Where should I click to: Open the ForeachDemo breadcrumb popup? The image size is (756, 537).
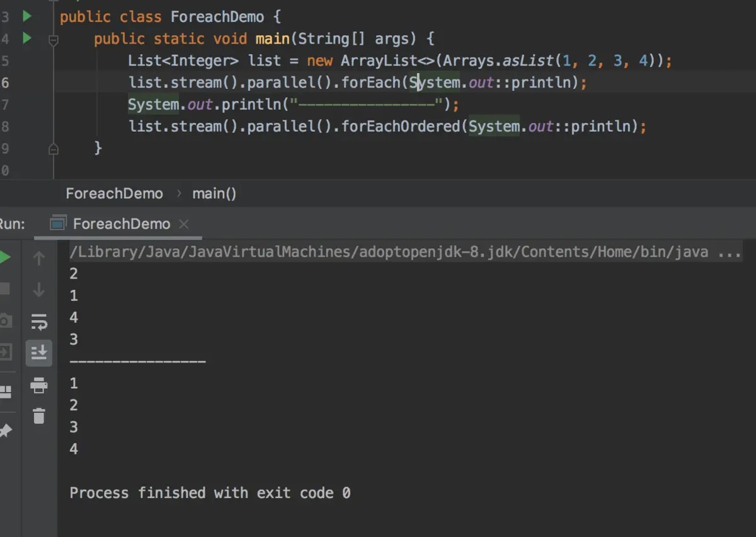click(114, 193)
